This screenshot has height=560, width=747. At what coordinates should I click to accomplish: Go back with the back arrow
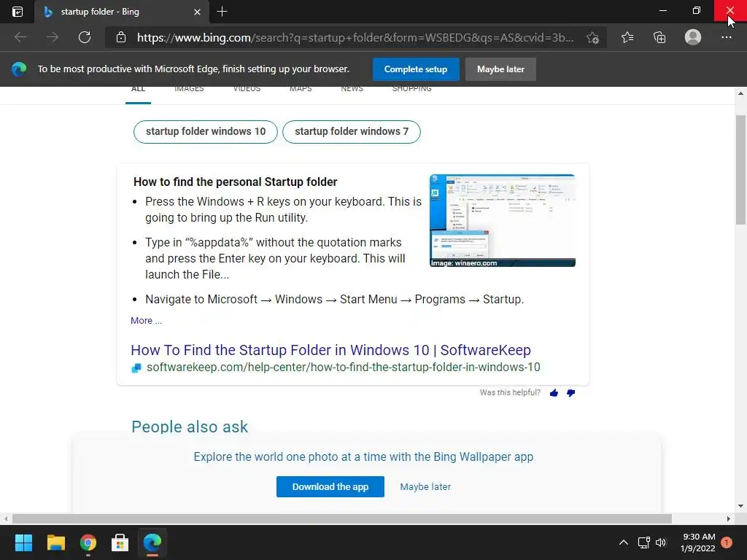tap(20, 37)
